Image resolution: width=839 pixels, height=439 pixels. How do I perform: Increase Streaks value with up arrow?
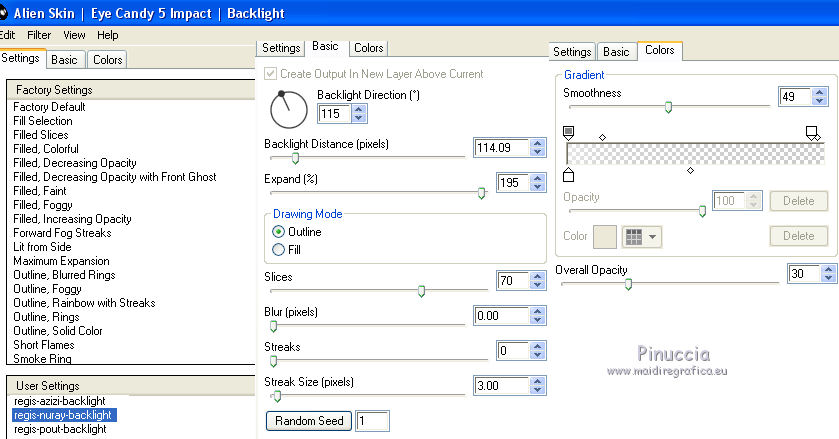538,346
